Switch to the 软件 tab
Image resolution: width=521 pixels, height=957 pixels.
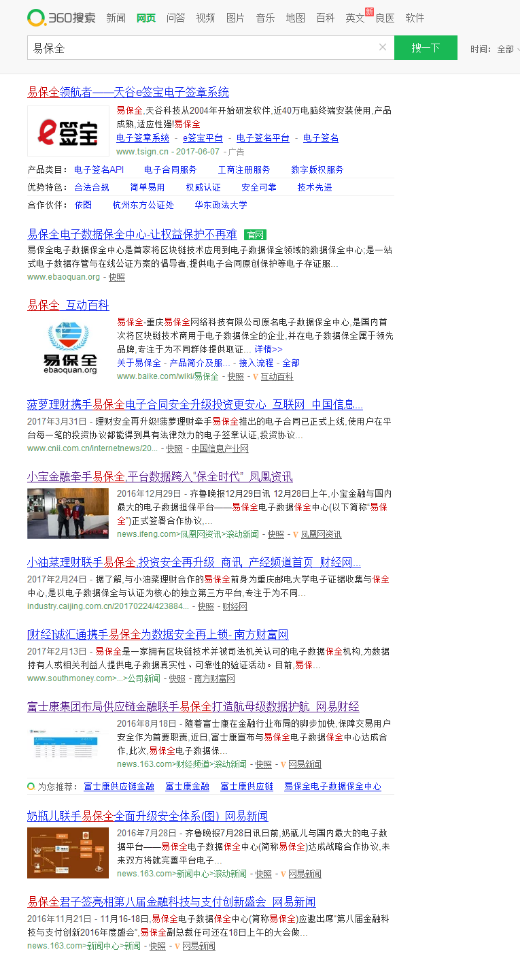[415, 18]
